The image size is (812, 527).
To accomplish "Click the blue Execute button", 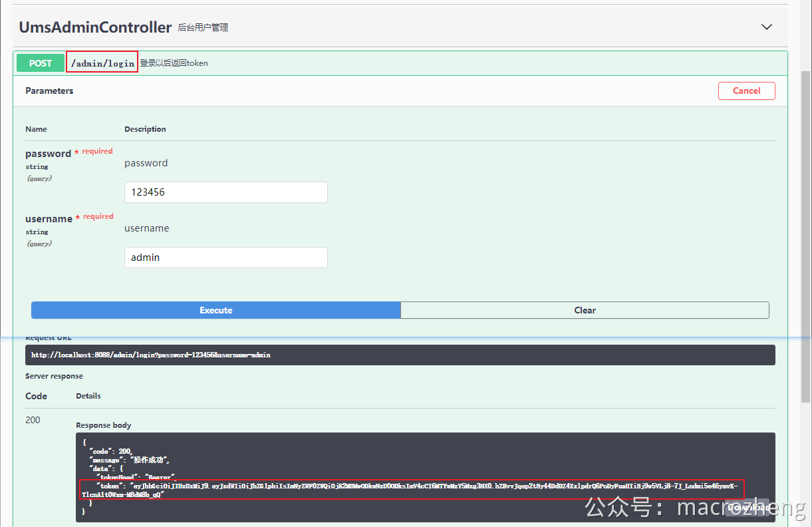I will coord(216,310).
